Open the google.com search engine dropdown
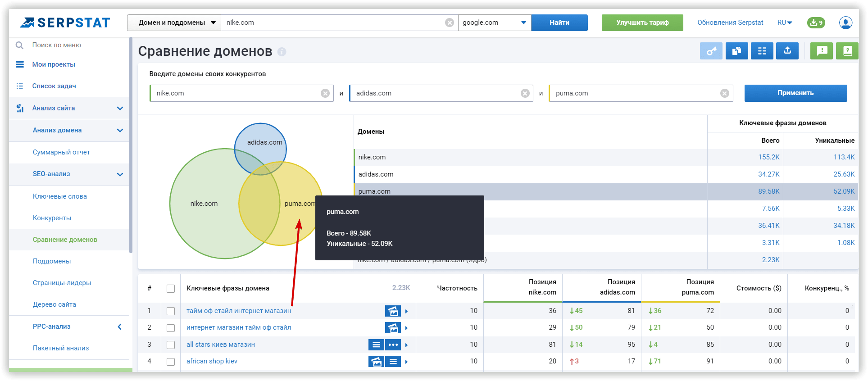This screenshot has width=868, height=381. pos(495,23)
